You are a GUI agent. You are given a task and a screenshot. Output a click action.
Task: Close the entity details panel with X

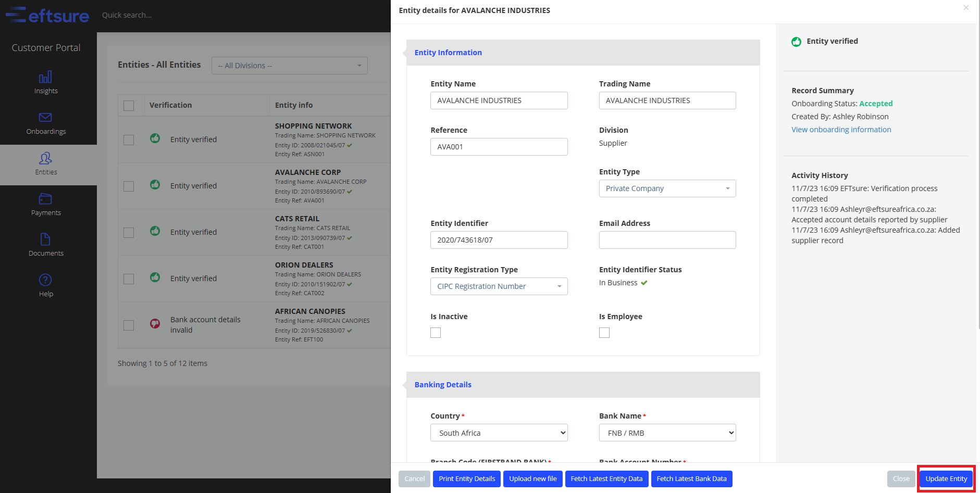[x=966, y=7]
